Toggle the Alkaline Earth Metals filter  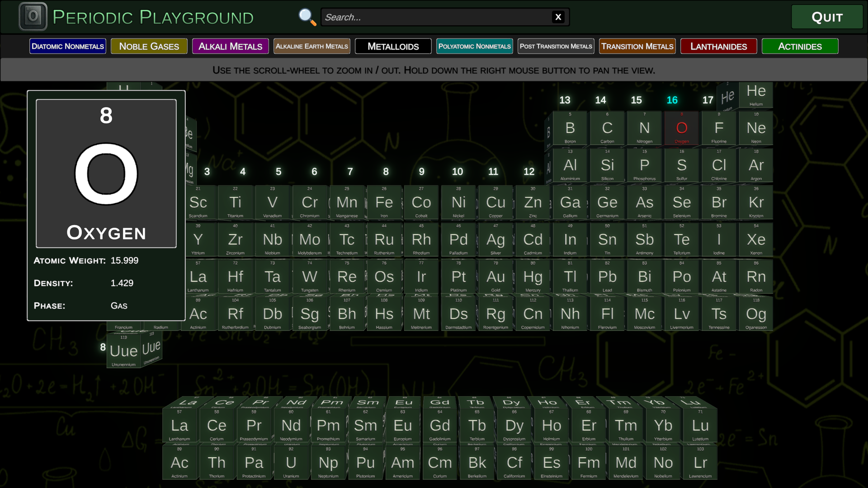point(312,46)
